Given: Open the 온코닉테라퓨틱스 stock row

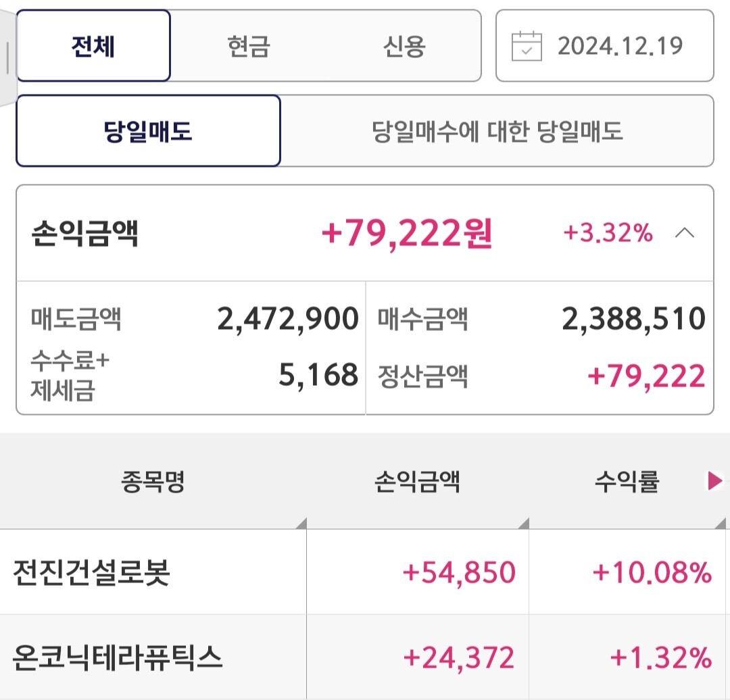Looking at the screenshot, I should tap(118, 657).
